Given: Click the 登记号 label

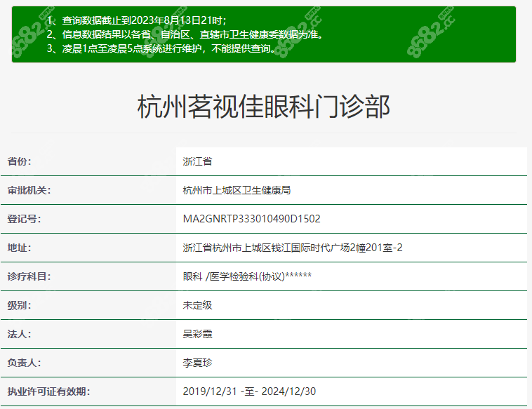Looking at the screenshot, I should pyautogui.click(x=24, y=219).
